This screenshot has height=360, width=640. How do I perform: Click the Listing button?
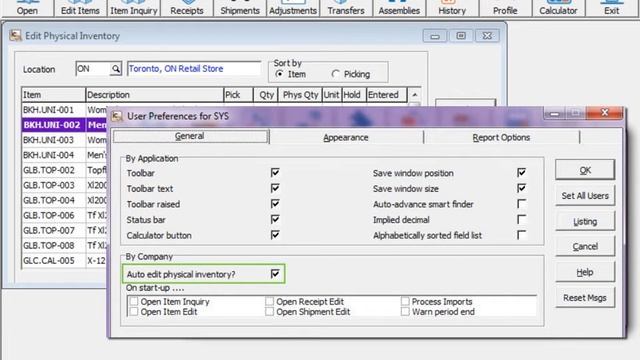(585, 221)
